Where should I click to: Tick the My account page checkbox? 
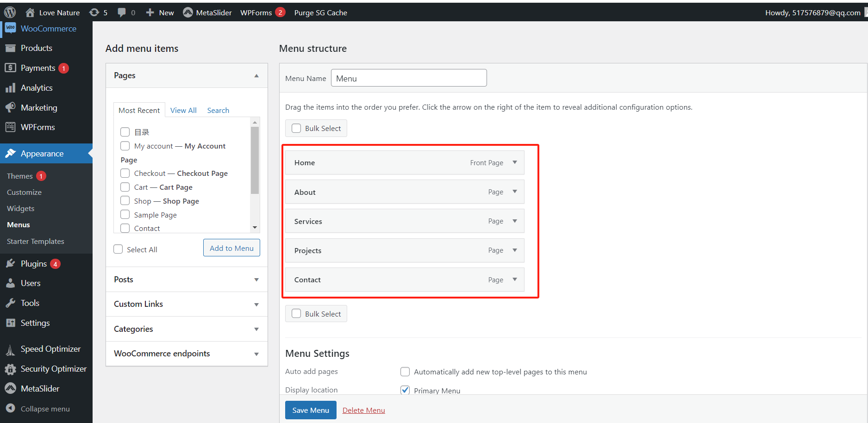(x=125, y=146)
